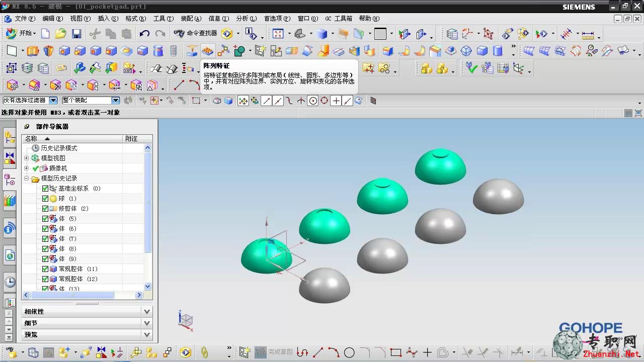Open the 帮助(H) menu
This screenshot has height=362, width=644.
tap(369, 19)
